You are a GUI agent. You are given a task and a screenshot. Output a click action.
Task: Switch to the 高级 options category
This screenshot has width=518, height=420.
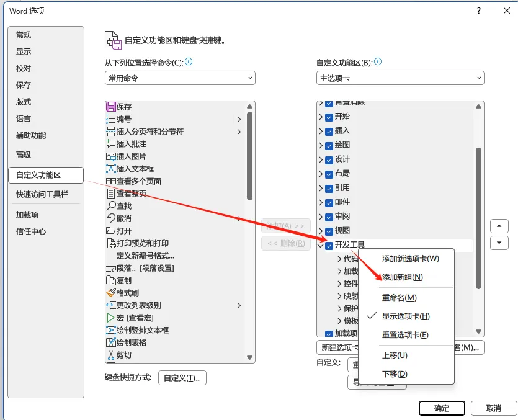point(45,154)
